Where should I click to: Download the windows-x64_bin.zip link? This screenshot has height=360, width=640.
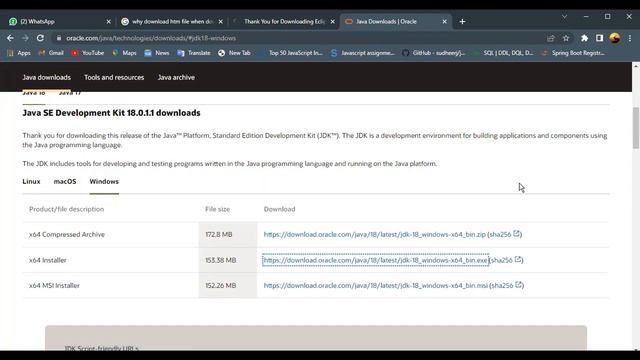(375, 234)
